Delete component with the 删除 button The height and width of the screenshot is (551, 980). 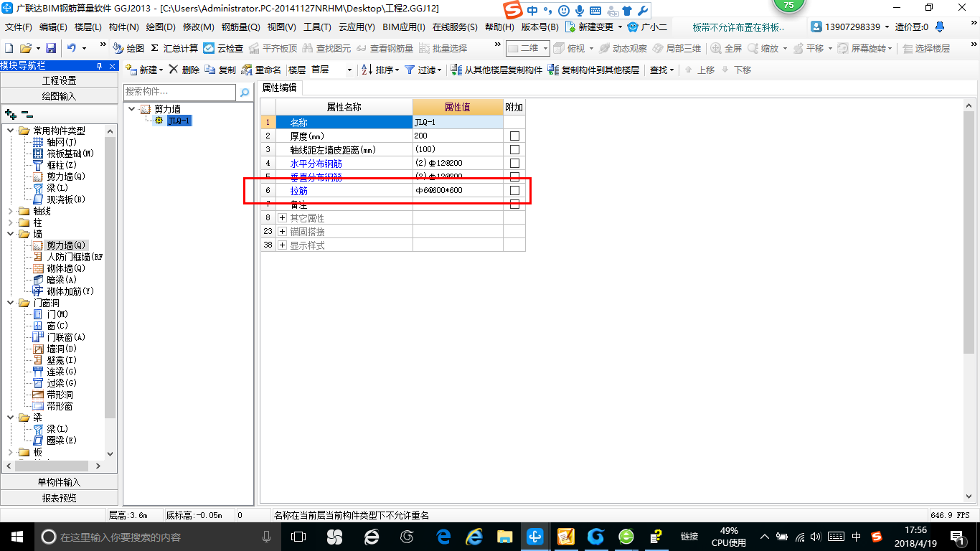click(184, 70)
